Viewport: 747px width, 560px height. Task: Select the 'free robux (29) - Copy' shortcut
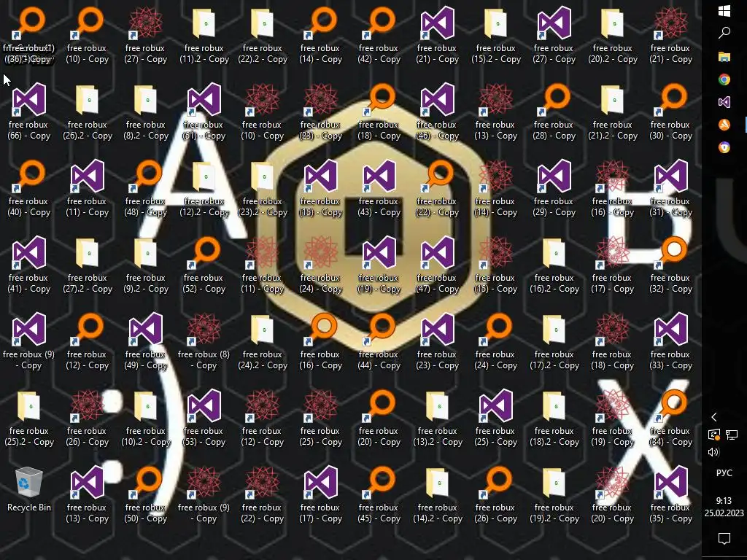[x=554, y=189]
